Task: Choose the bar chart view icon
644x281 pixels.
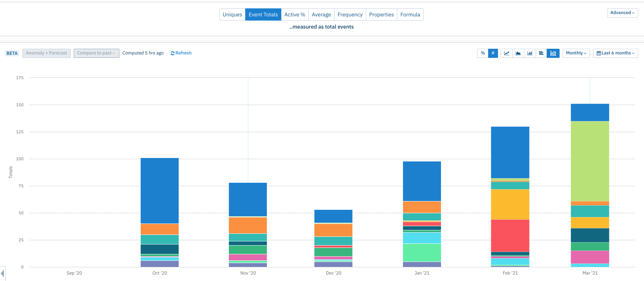Action: coord(530,53)
